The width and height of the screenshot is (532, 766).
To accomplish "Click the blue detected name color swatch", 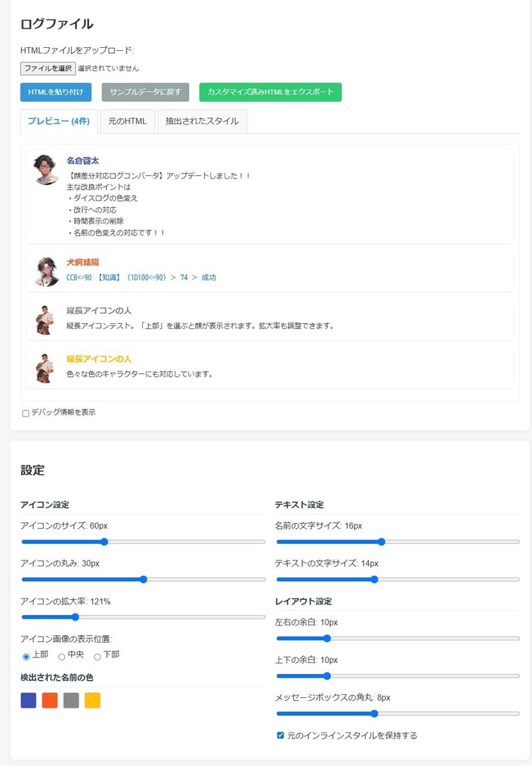I will tap(28, 700).
